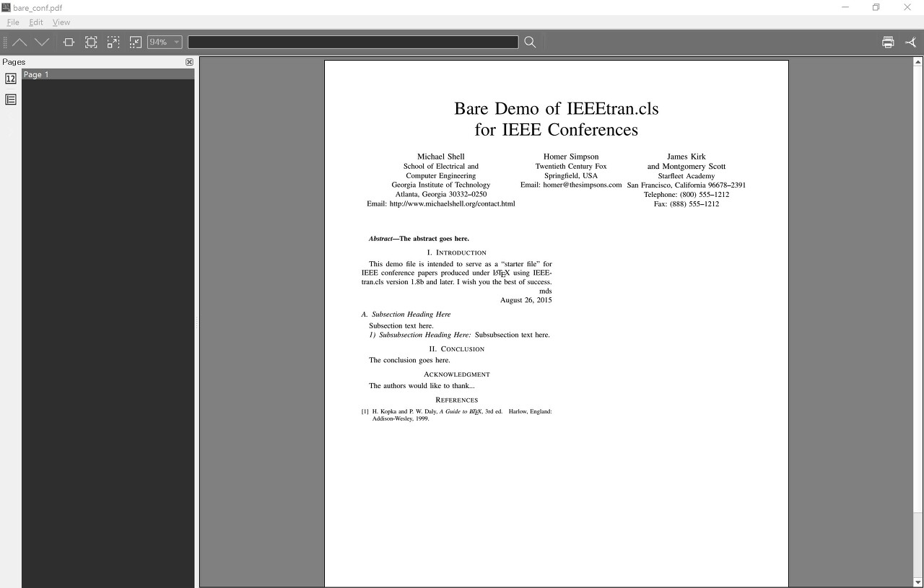Click the document title 'Bare Demo of IEEEtran.cls'
This screenshot has width=924, height=588.
click(x=556, y=109)
